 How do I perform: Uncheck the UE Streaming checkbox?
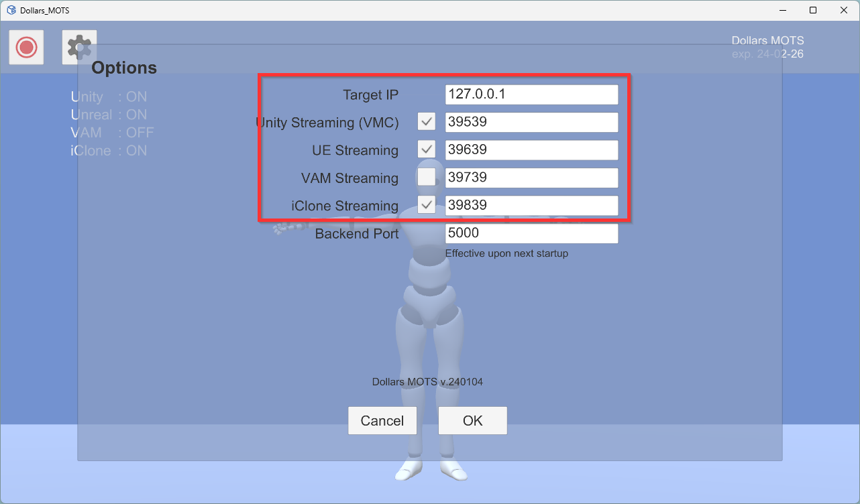pos(427,149)
